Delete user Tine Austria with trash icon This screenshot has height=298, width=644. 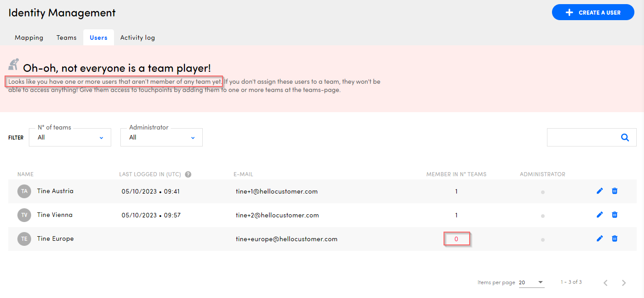pyautogui.click(x=615, y=191)
